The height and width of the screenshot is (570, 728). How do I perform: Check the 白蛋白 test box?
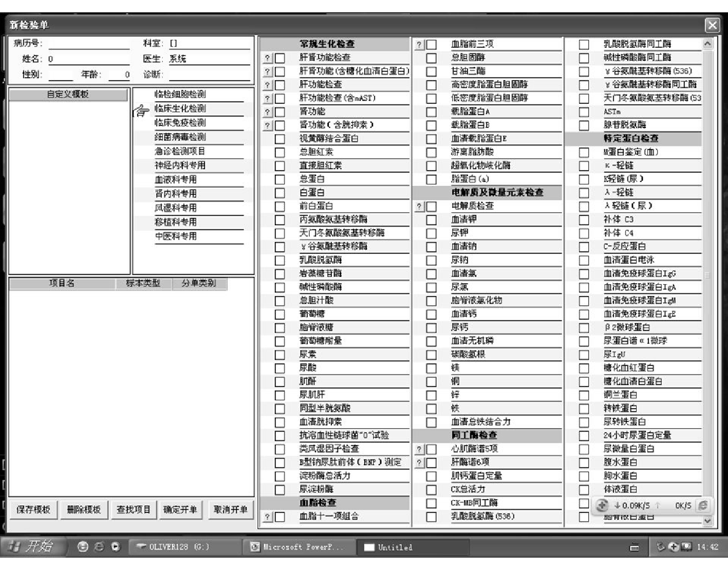pos(279,193)
